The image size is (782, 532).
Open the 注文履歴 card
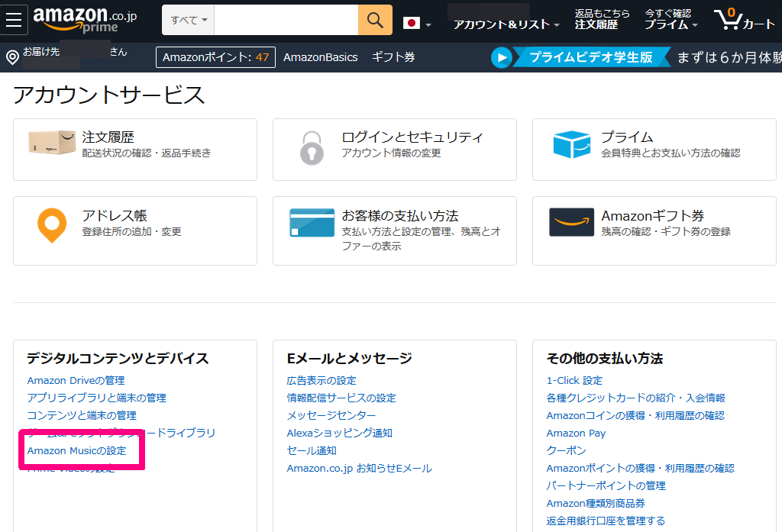(x=135, y=150)
